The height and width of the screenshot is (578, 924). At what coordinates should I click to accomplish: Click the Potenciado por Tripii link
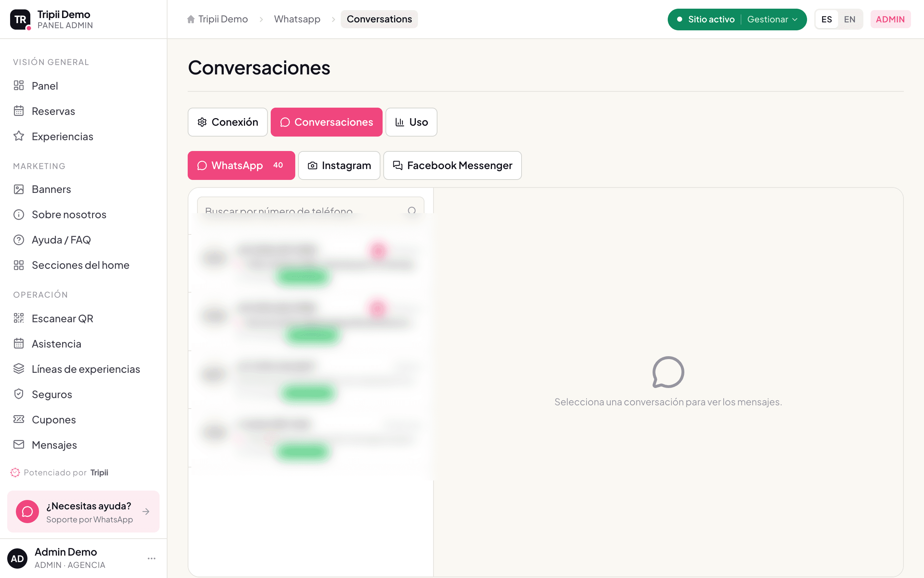59,473
